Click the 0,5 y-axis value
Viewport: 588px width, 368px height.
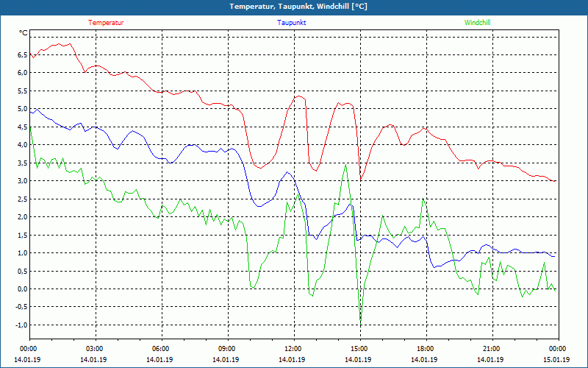pos(24,271)
